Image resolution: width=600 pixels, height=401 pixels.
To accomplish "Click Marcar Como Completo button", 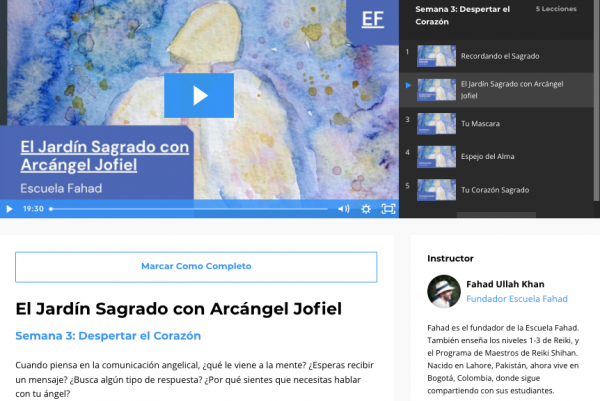I will coord(196,267).
